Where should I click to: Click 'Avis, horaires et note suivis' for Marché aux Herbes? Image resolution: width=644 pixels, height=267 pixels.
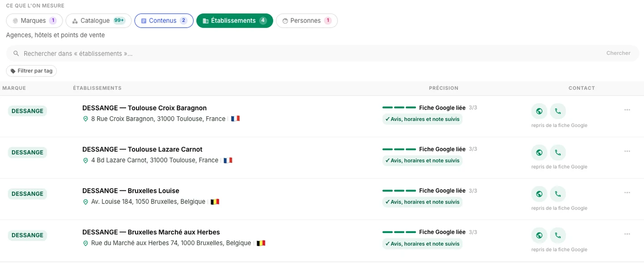click(422, 244)
